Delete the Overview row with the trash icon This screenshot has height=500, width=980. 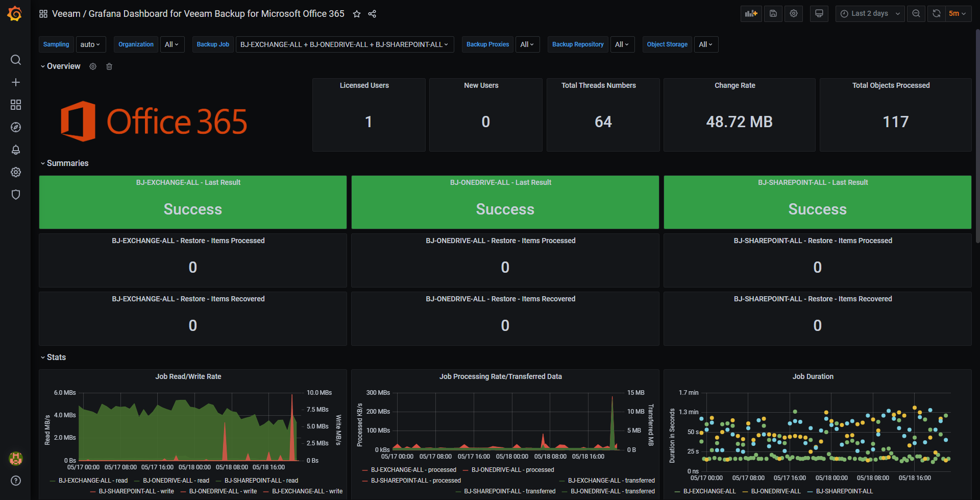pyautogui.click(x=109, y=66)
